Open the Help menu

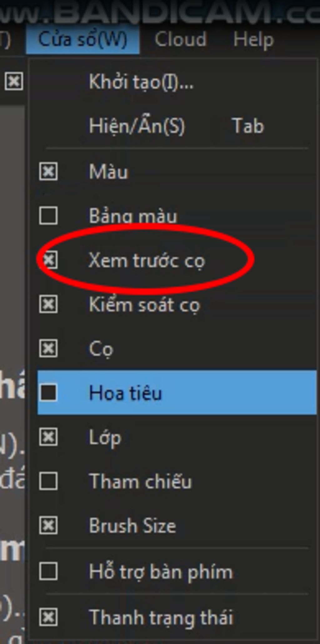point(253,40)
